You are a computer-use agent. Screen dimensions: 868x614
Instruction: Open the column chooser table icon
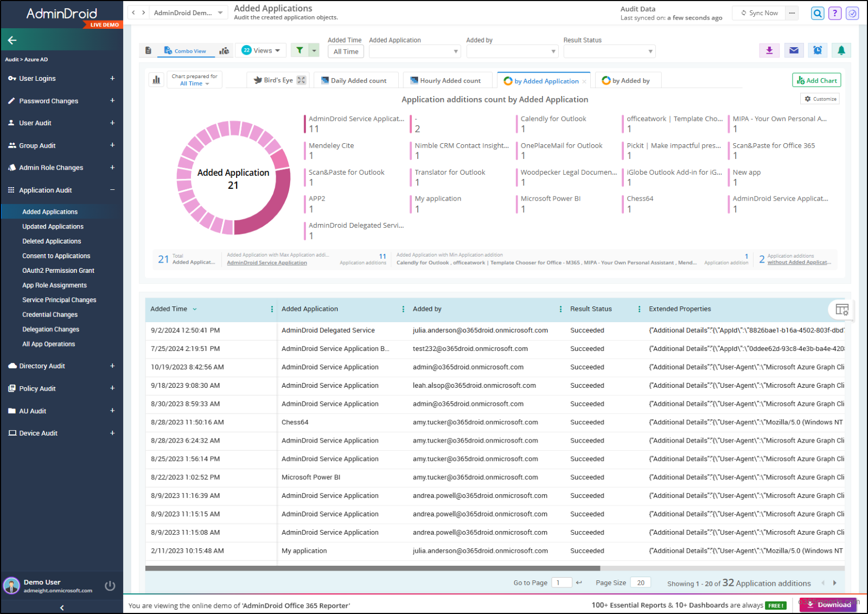842,310
